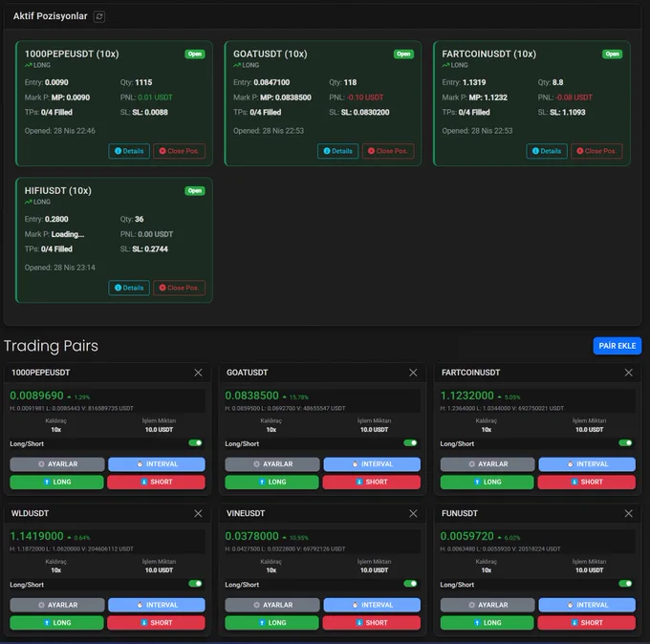Open AYARLAR settings for VINEUSDT

[x=272, y=605]
